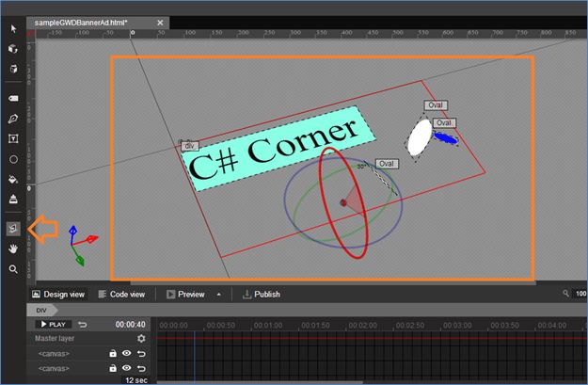Click the timeline horizontal scrollbar

pos(260,383)
